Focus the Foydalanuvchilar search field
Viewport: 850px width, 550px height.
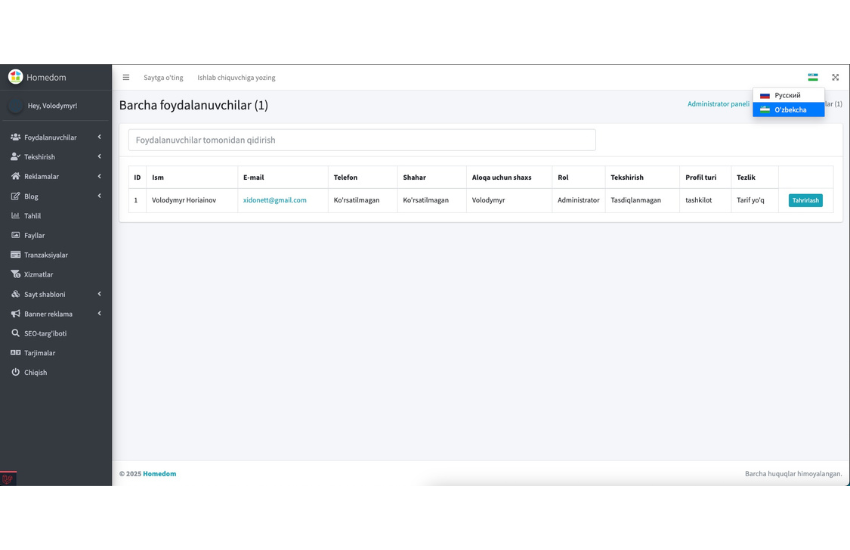(x=361, y=140)
